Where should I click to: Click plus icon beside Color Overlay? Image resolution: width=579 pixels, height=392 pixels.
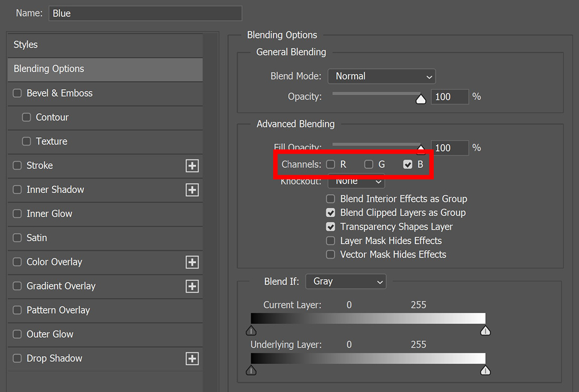click(192, 262)
